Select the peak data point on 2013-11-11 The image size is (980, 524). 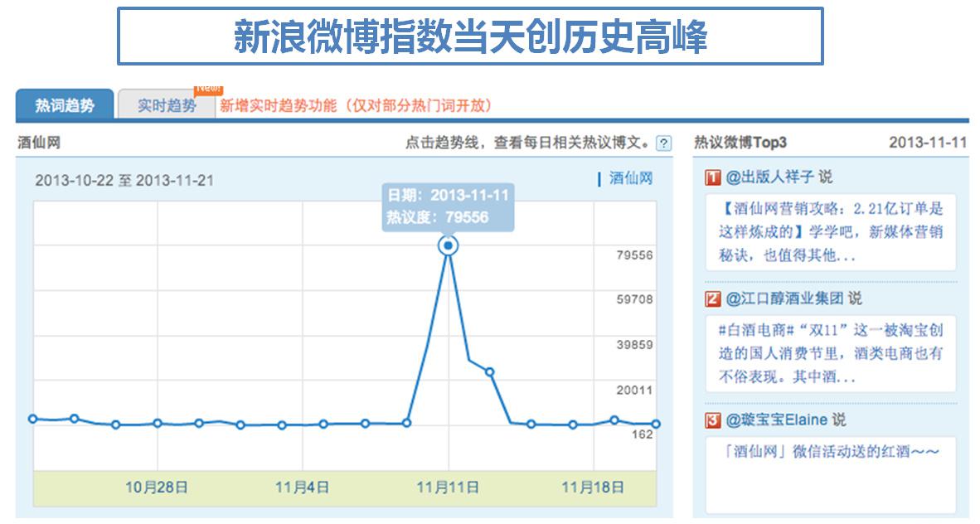448,245
